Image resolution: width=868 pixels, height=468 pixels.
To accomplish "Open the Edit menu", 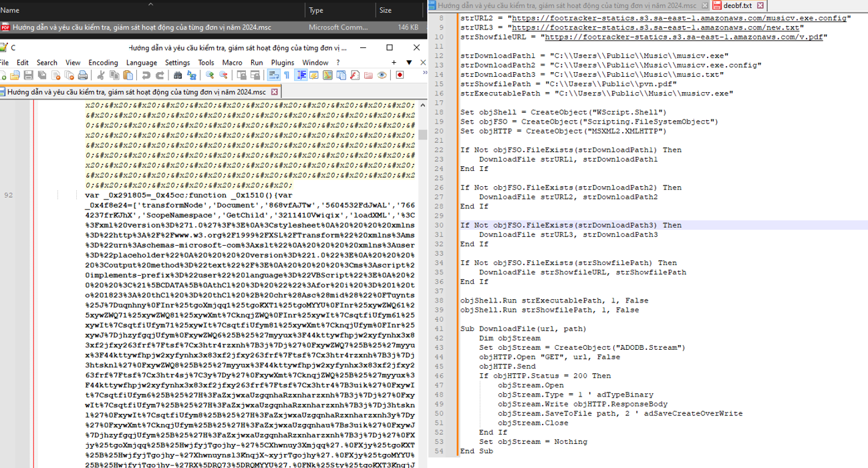I will [23, 62].
